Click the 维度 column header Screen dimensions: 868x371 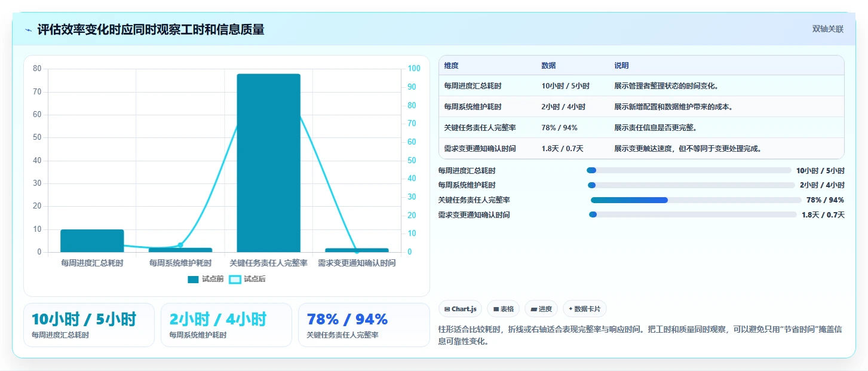click(x=451, y=66)
